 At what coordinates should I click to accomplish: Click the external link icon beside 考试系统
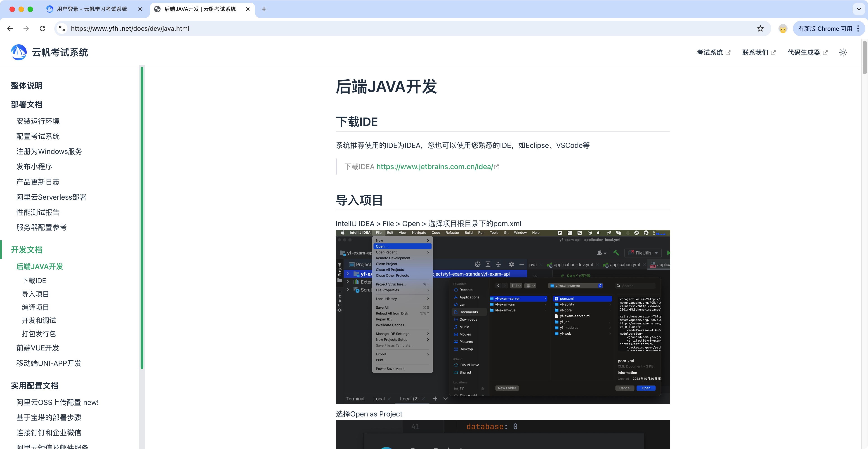729,52
